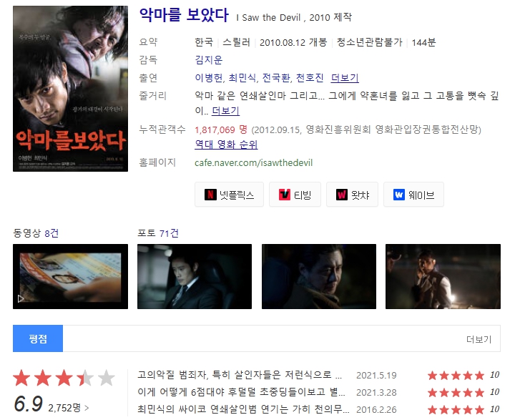Image resolution: width=515 pixels, height=420 pixels.
Task: Open the Watcha (왓챠) streaming button
Action: click(x=352, y=195)
